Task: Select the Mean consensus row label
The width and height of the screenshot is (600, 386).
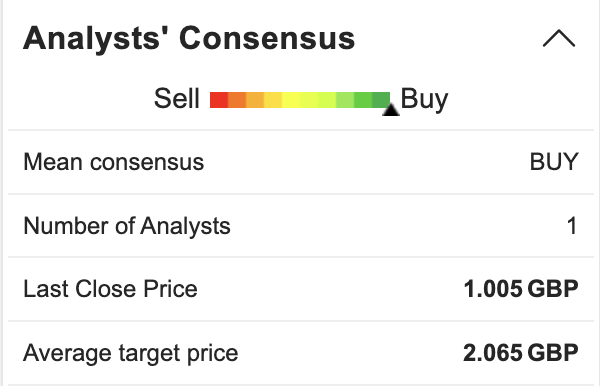Action: coord(114,162)
